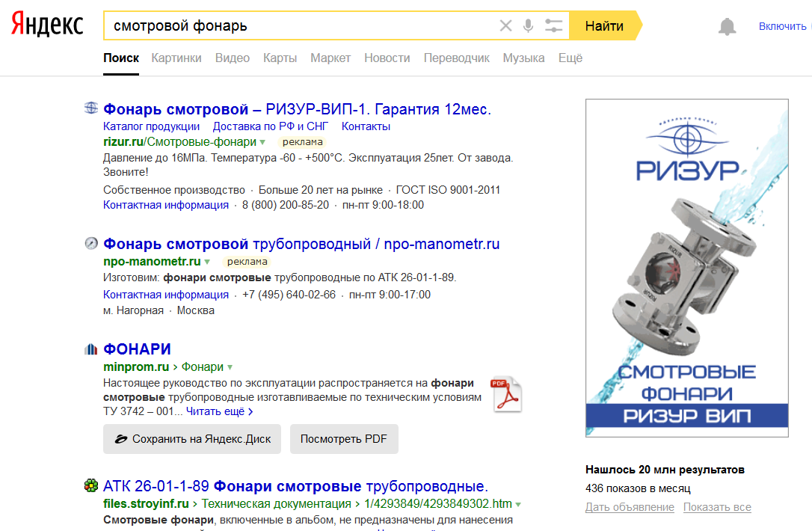
Task: Open notifications bell
Action: (x=727, y=26)
